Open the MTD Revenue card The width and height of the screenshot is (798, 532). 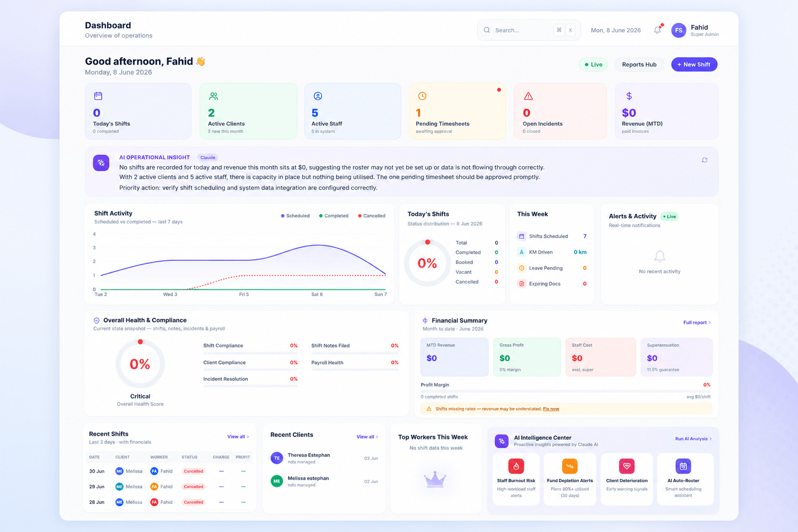(455, 357)
